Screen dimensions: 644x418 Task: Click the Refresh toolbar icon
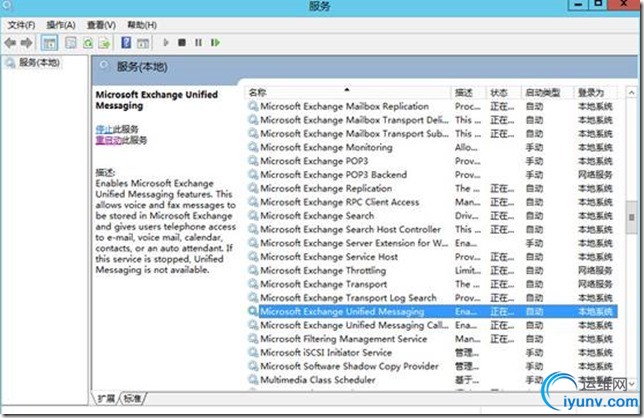click(87, 43)
